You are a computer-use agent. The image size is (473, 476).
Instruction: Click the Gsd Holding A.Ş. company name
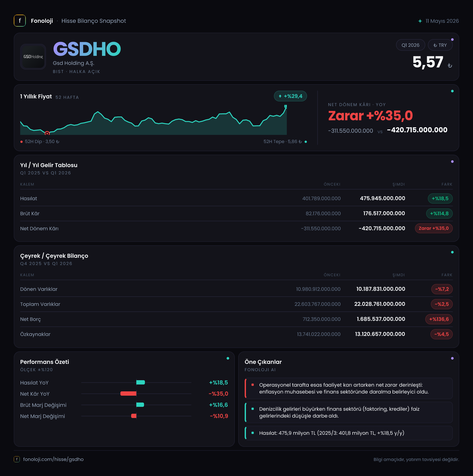pos(74,63)
